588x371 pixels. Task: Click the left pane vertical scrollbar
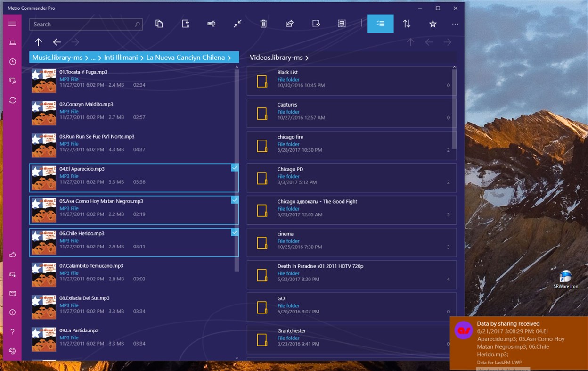[237, 170]
